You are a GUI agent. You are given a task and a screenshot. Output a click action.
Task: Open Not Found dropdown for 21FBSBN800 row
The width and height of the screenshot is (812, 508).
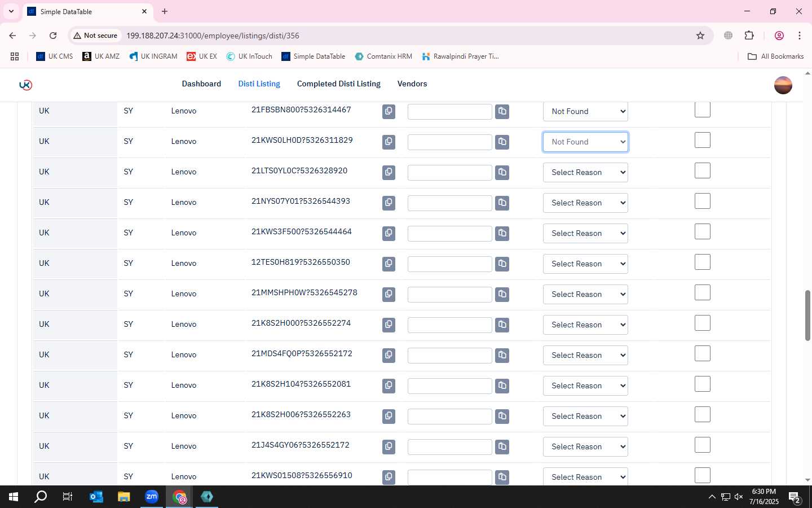[585, 111]
